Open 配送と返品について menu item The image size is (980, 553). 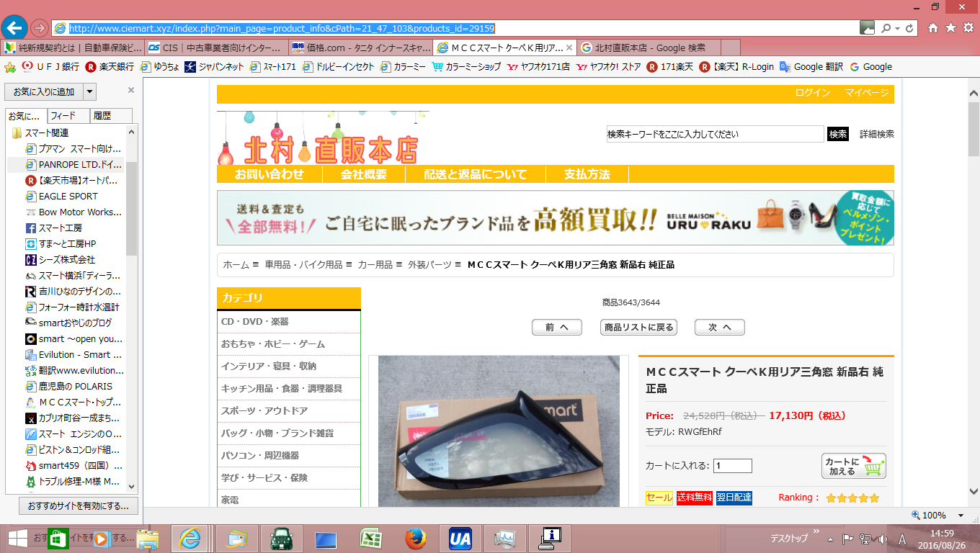(475, 174)
